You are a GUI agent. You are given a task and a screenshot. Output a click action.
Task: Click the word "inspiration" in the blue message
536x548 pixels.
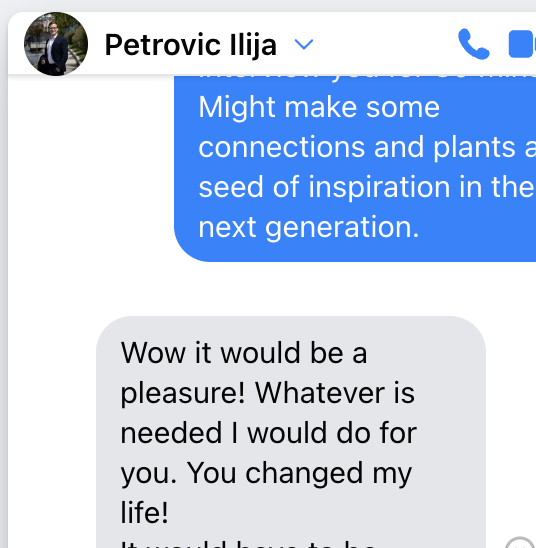point(379,187)
